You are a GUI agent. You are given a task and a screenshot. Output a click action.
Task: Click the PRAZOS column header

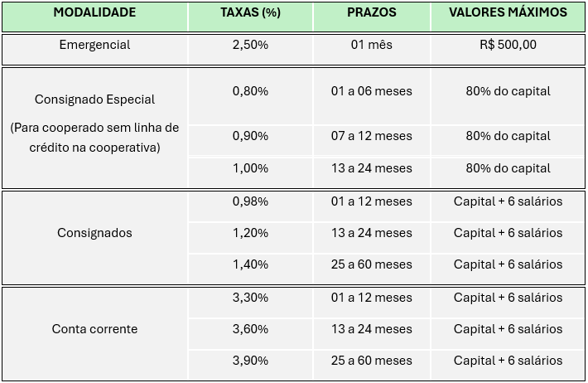pyautogui.click(x=372, y=13)
